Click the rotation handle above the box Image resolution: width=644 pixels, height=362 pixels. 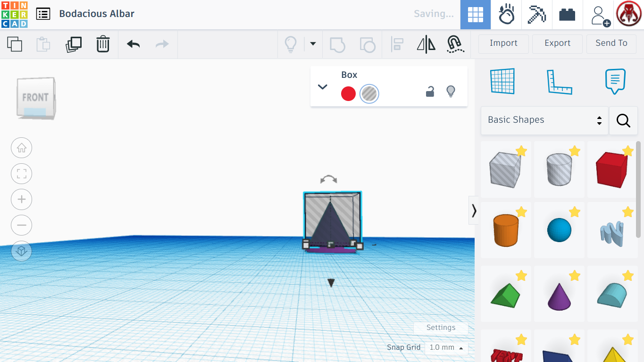[328, 179]
